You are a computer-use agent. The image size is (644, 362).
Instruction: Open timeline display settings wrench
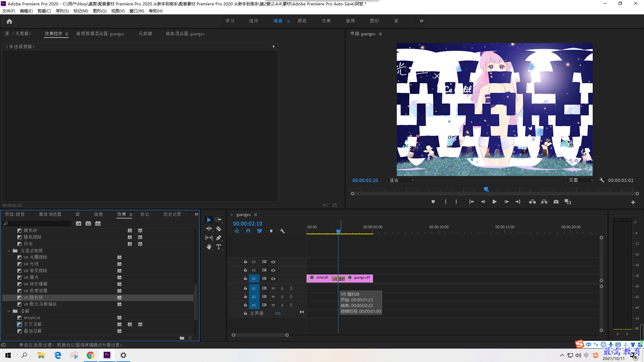[282, 231]
